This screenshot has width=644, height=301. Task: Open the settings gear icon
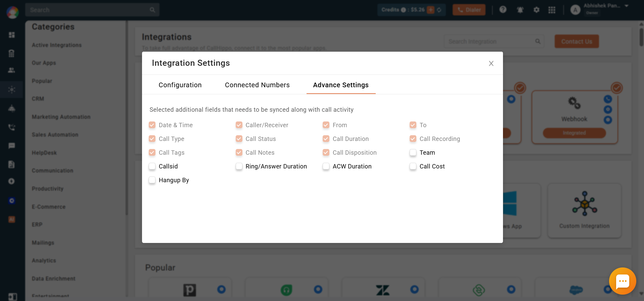point(537,10)
